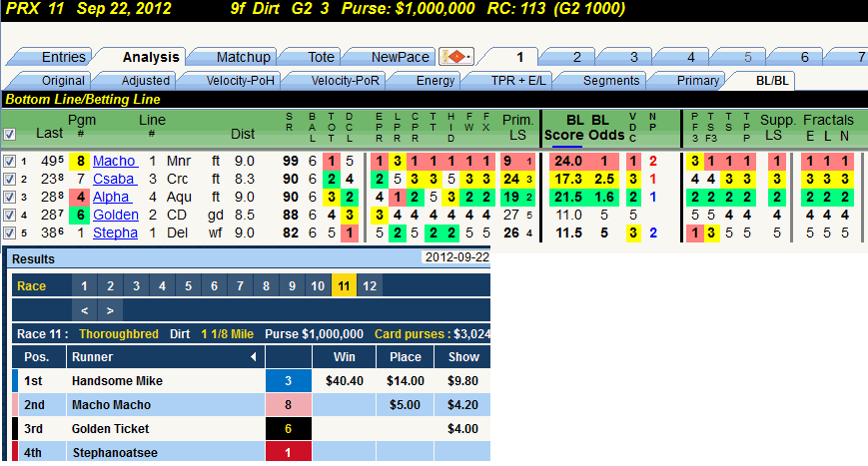Select Race 2 in Results panel
This screenshot has height=466, width=868.
(x=110, y=285)
